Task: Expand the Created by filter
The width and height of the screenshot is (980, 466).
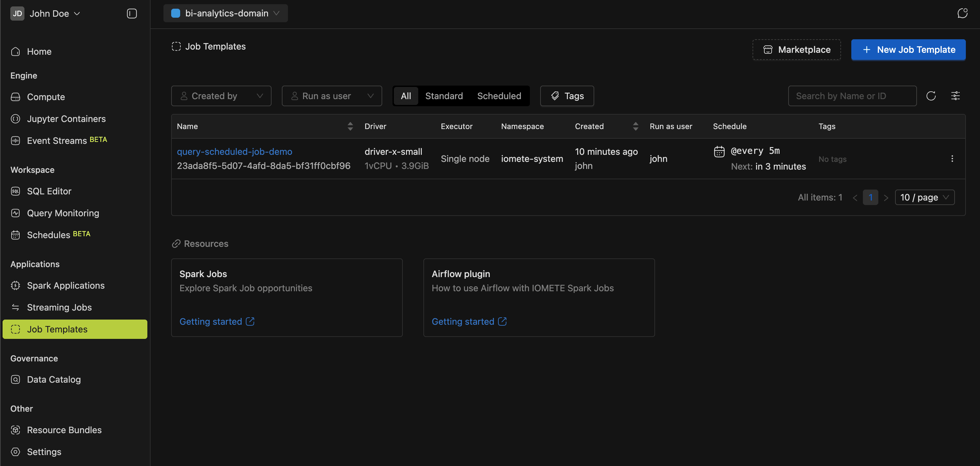Action: (221, 96)
